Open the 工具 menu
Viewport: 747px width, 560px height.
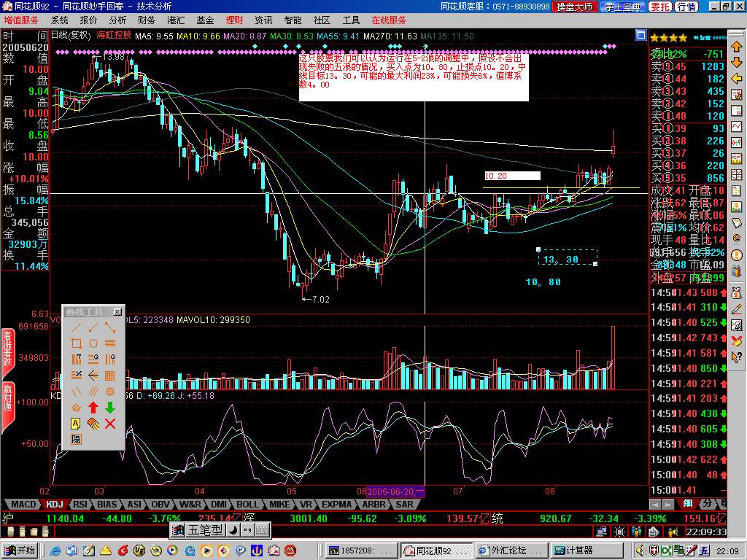click(351, 20)
